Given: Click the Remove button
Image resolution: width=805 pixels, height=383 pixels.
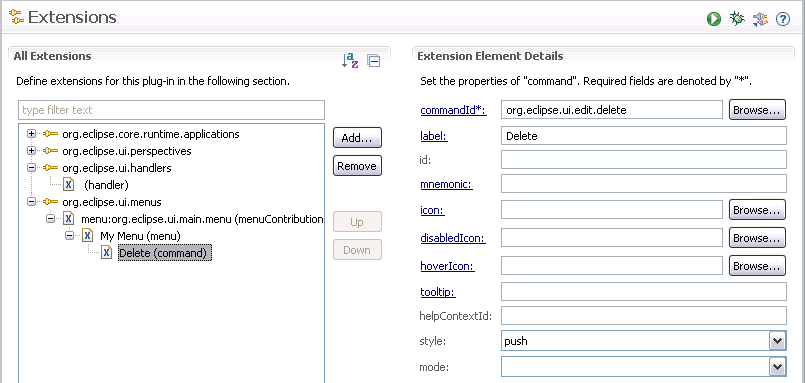Looking at the screenshot, I should [357, 166].
